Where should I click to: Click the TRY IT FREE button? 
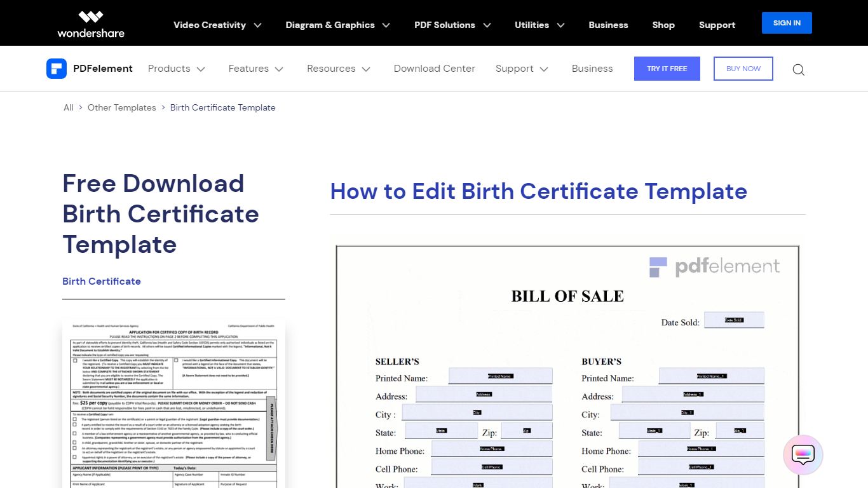667,69
